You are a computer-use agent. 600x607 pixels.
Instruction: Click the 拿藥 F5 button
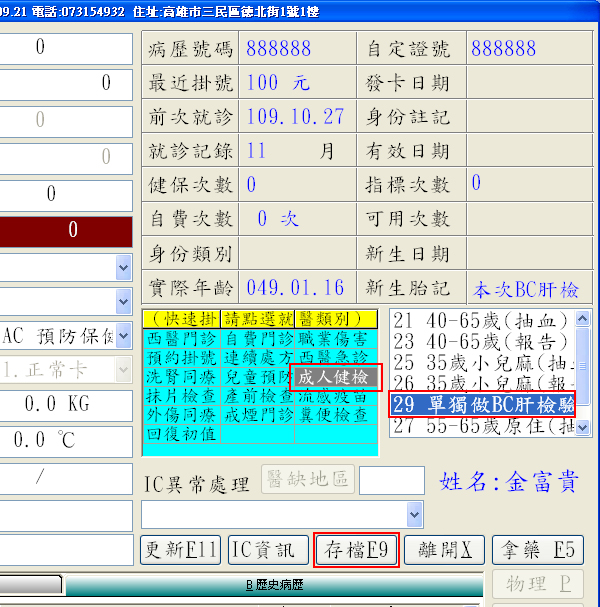pyautogui.click(x=538, y=550)
